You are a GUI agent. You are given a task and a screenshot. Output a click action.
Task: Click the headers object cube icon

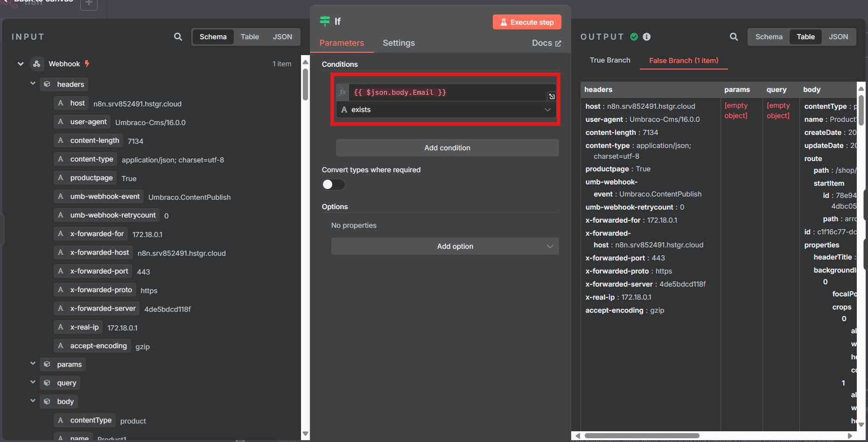pyautogui.click(x=47, y=84)
